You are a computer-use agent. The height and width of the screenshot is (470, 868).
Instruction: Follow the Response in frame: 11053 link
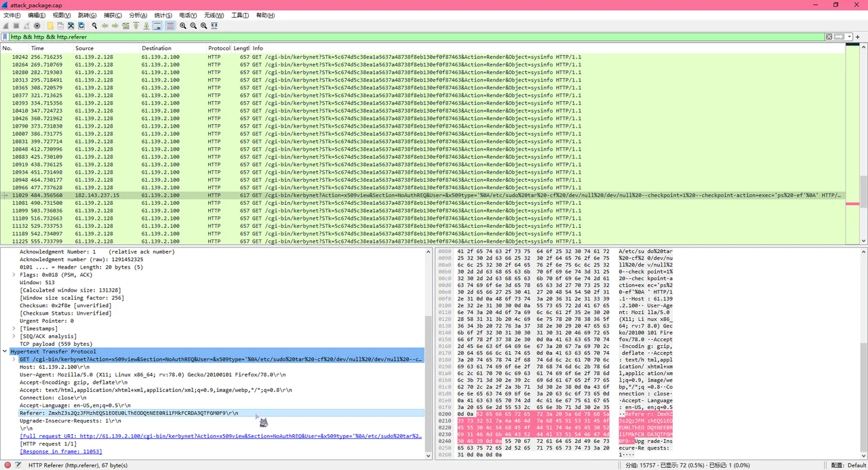[x=60, y=451]
